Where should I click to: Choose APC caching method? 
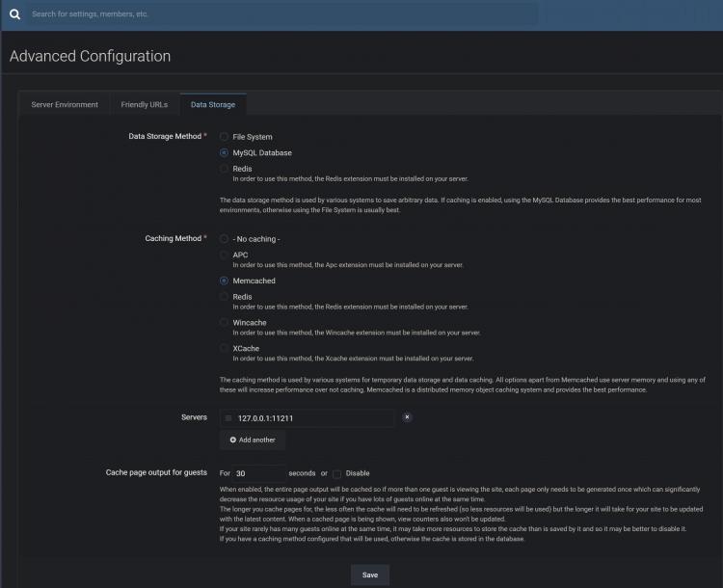225,254
